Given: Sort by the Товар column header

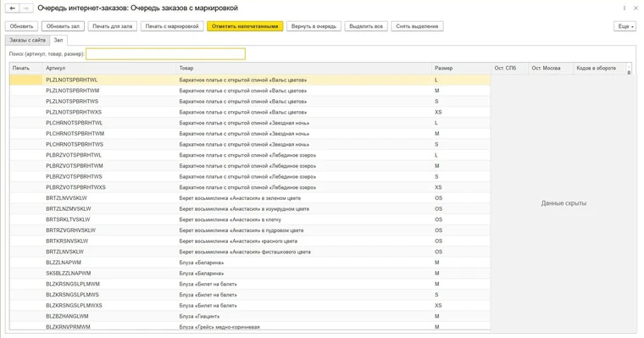Looking at the screenshot, I should pos(304,68).
